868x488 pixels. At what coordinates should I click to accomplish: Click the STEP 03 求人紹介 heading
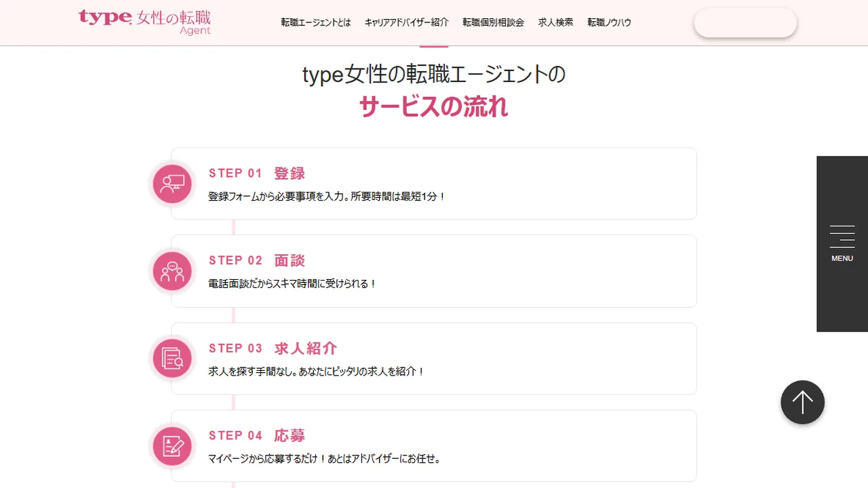pyautogui.click(x=273, y=348)
